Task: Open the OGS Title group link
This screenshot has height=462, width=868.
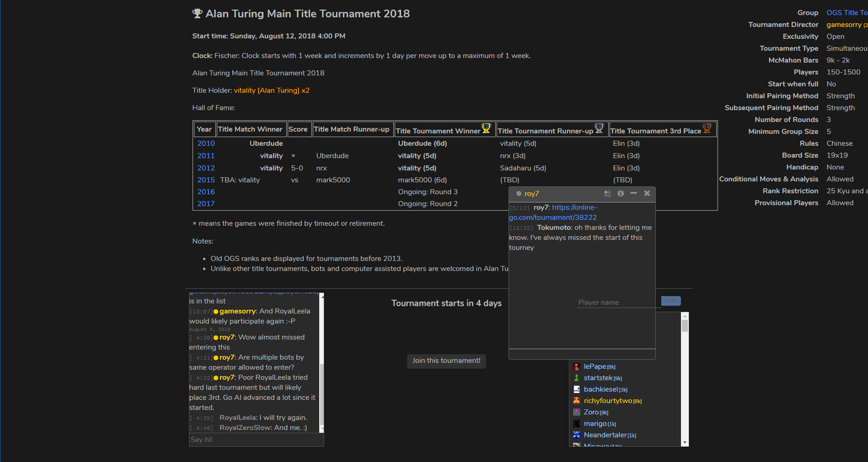Action: coord(847,13)
